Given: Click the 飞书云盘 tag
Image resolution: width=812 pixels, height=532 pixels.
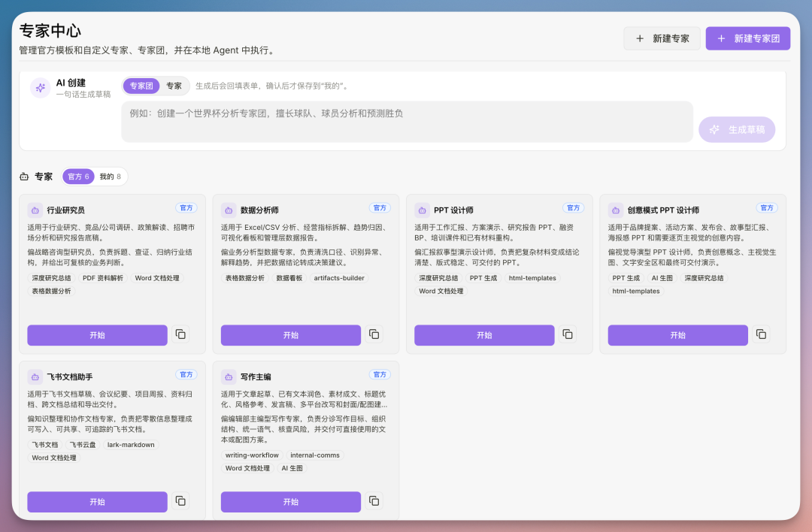Looking at the screenshot, I should tap(83, 445).
